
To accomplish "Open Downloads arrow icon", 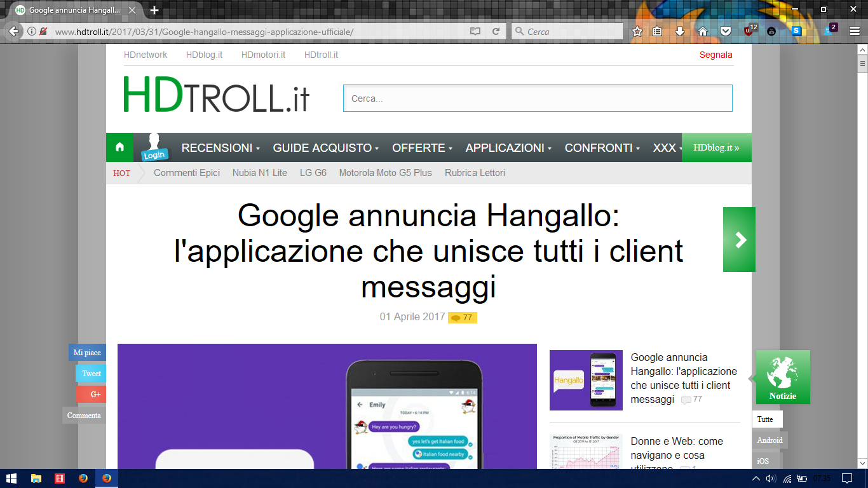I will pyautogui.click(x=679, y=31).
